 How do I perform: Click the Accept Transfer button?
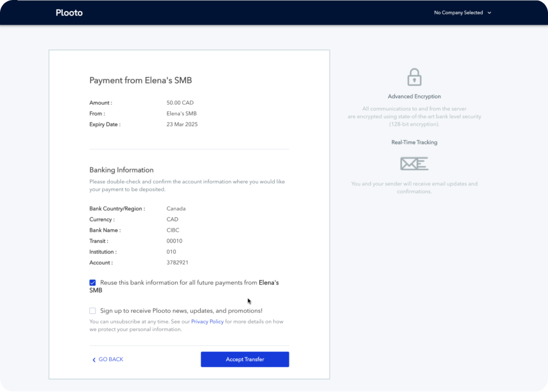[x=245, y=359]
